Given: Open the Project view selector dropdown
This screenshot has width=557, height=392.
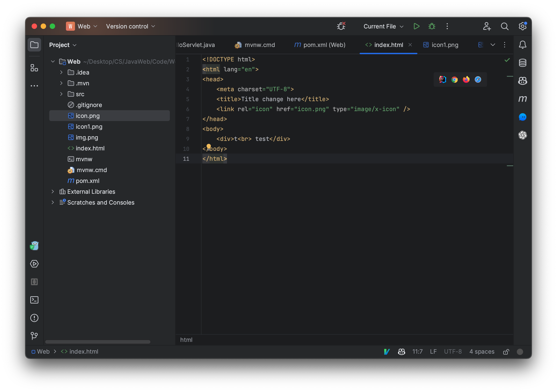Looking at the screenshot, I should (x=63, y=45).
